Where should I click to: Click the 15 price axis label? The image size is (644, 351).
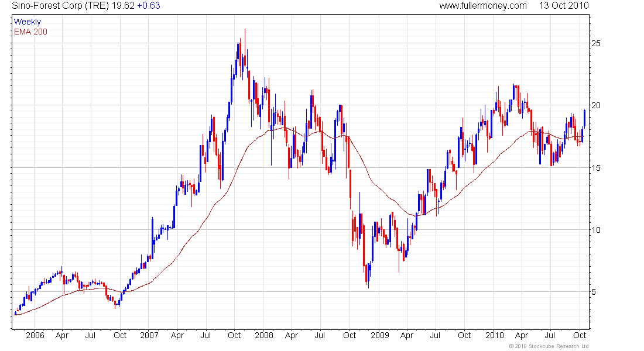click(595, 168)
